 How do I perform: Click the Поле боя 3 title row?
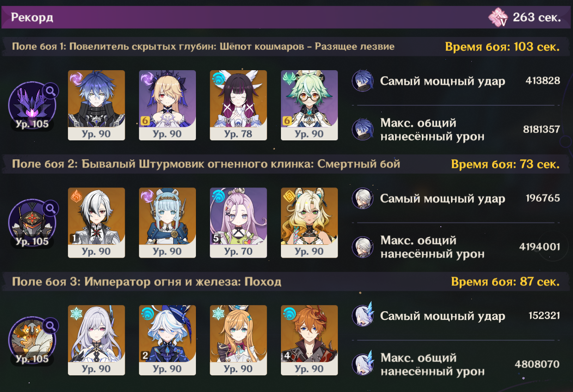pyautogui.click(x=286, y=282)
